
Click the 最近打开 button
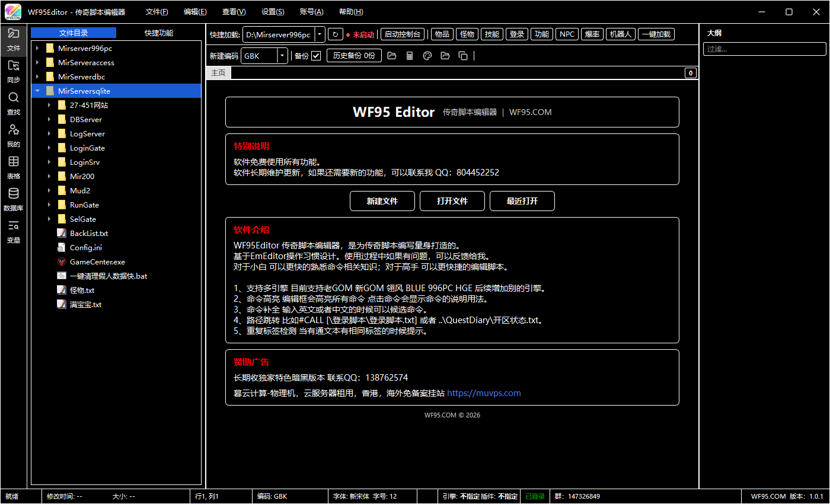coord(522,201)
